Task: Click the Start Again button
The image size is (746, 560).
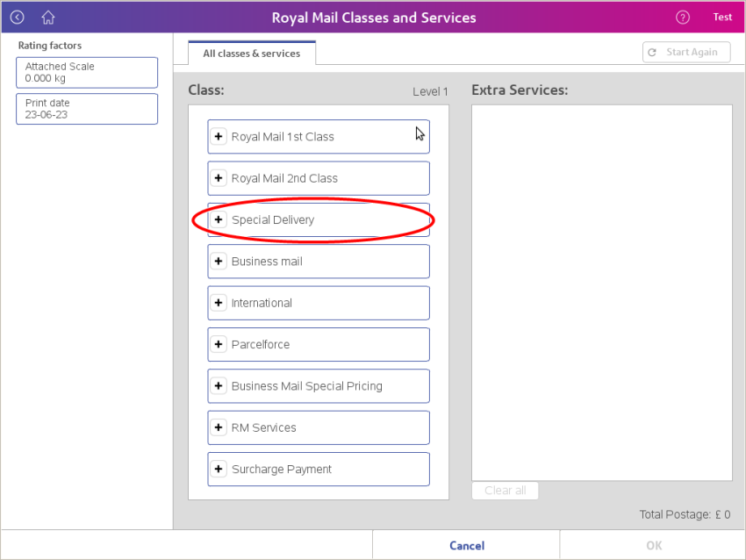Action: coord(686,53)
